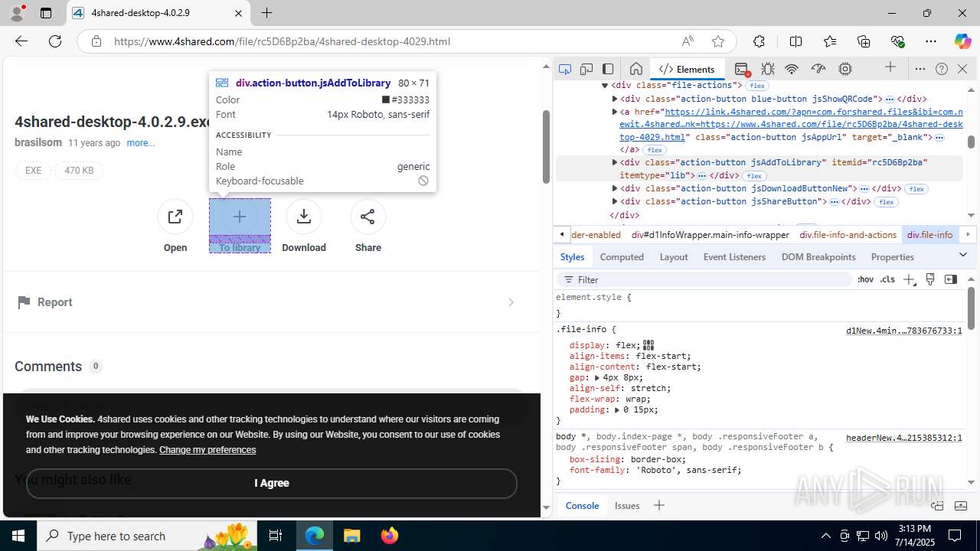Toggle :hov element state panel
The height and width of the screenshot is (551, 980).
point(865,279)
